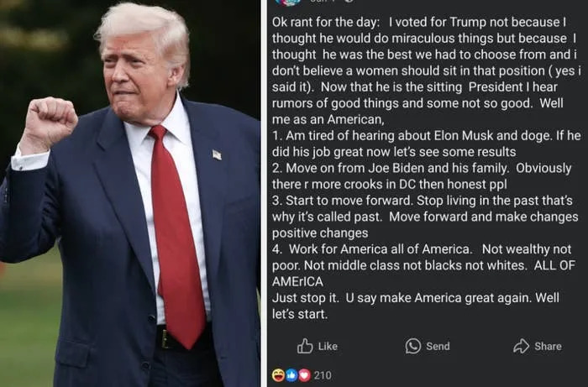Open the laughing Haha reaction emoji
This screenshot has width=588, height=387.
[278, 375]
